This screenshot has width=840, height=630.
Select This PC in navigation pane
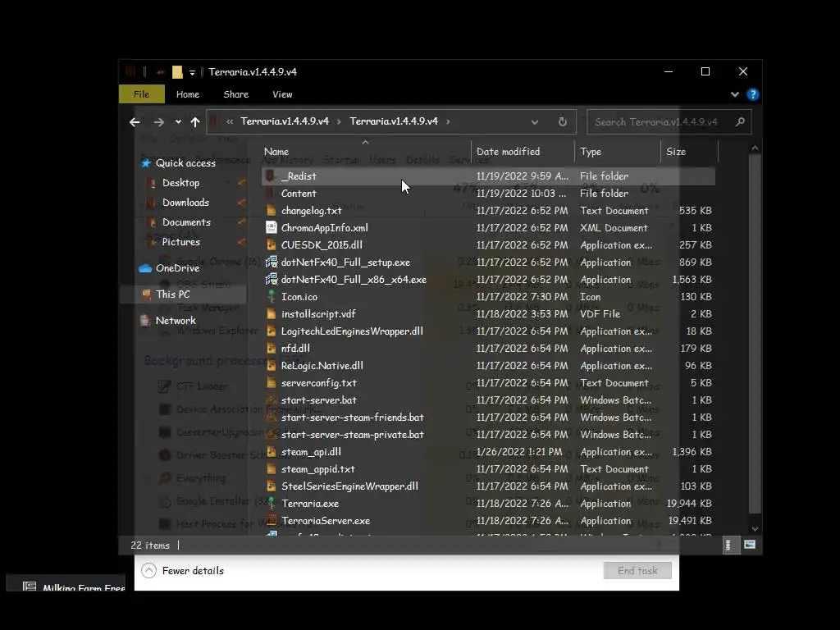(x=172, y=294)
